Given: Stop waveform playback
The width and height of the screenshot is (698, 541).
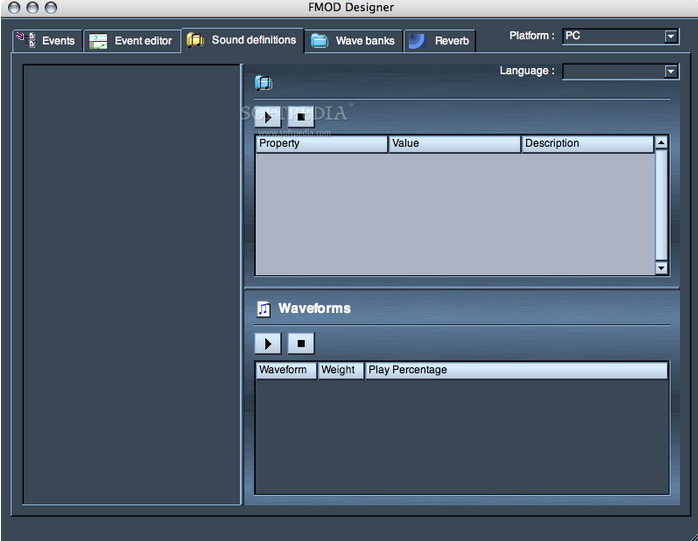Looking at the screenshot, I should coord(301,343).
